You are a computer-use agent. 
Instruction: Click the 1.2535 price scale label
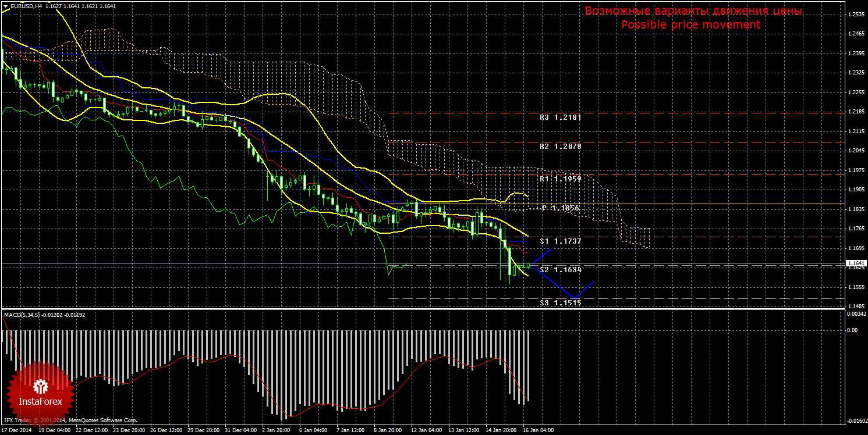(x=856, y=15)
